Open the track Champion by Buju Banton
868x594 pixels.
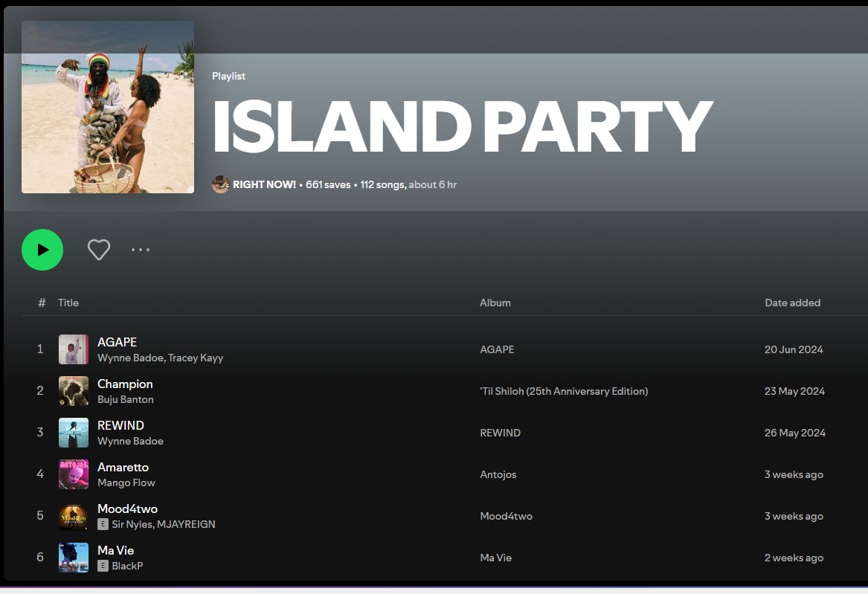coord(125,384)
